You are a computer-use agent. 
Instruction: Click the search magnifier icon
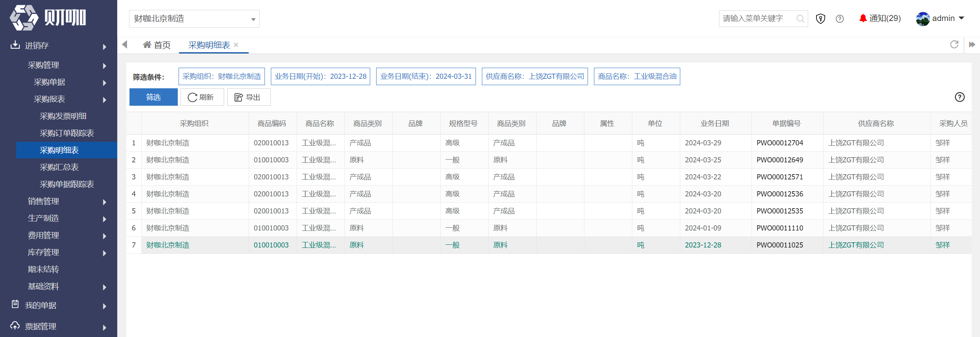pyautogui.click(x=800, y=19)
